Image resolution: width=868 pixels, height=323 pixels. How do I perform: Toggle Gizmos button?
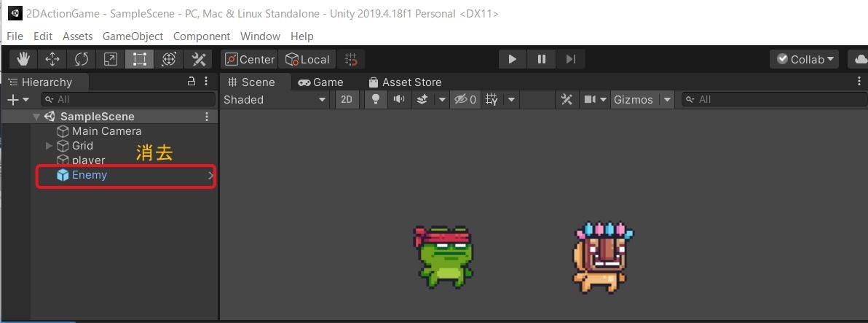tap(634, 100)
